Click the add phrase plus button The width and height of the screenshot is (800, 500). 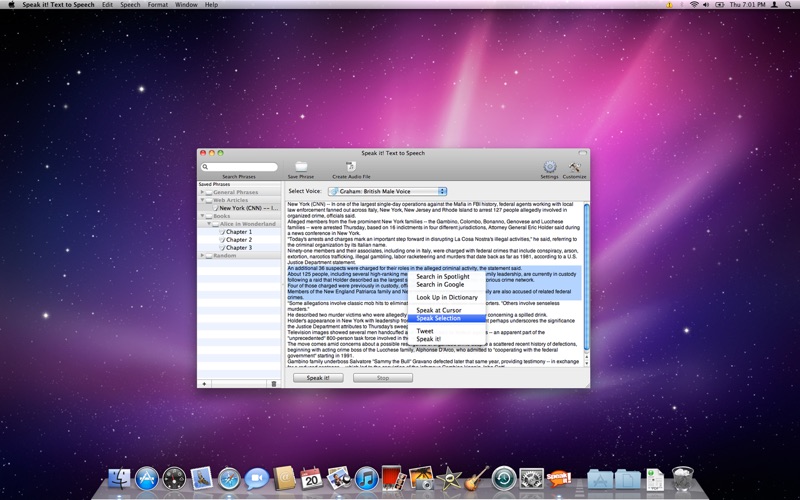204,384
